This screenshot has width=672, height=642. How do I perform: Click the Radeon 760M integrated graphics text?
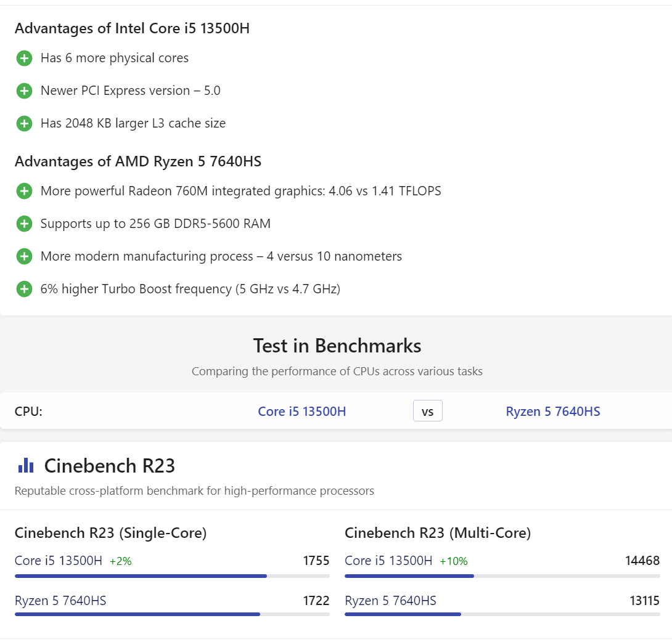click(240, 191)
